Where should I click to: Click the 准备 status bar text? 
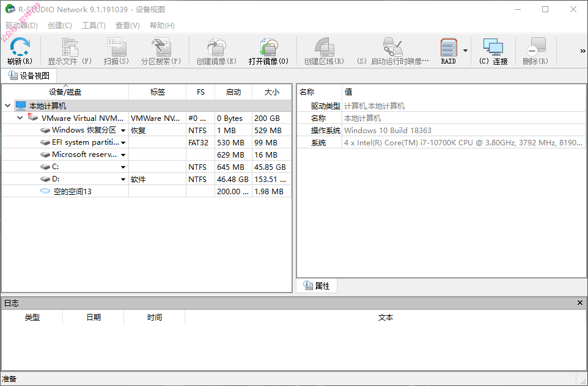click(x=9, y=379)
